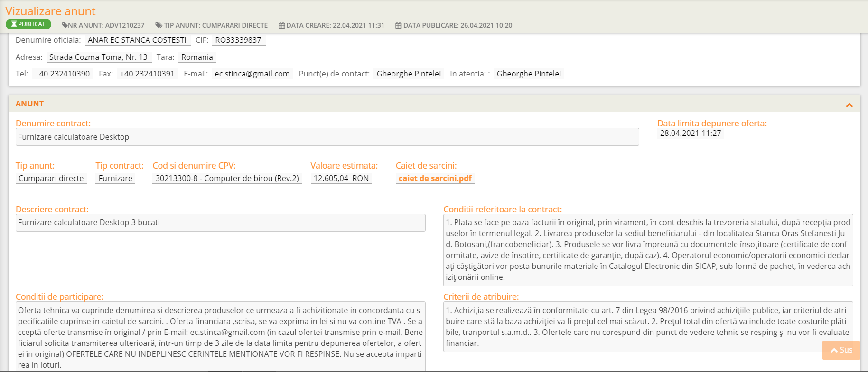
Task: Click the Criterii de atribuire text area
Action: click(x=648, y=327)
